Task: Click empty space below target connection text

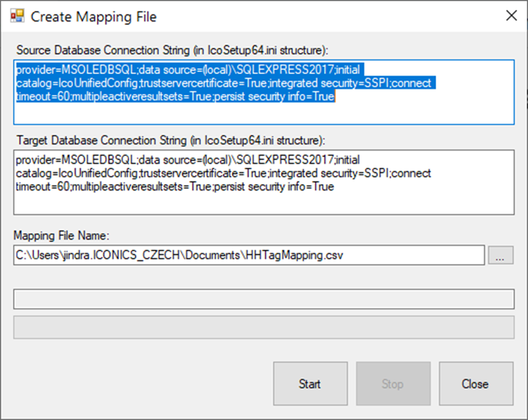Action: (x=263, y=203)
